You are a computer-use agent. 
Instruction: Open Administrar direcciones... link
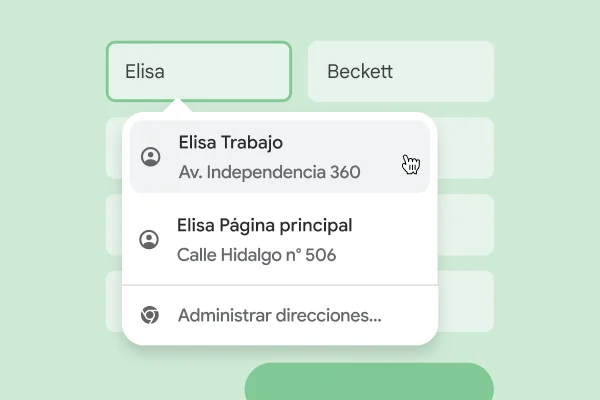click(x=279, y=316)
